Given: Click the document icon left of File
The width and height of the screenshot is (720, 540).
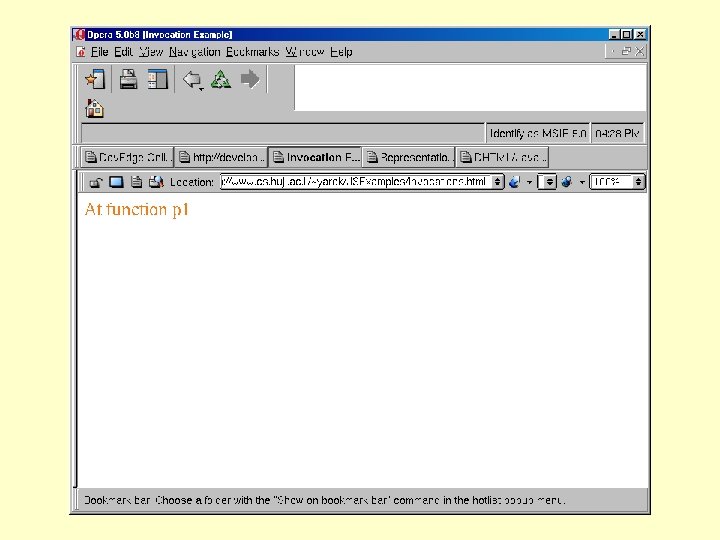Looking at the screenshot, I should pyautogui.click(x=81, y=52).
